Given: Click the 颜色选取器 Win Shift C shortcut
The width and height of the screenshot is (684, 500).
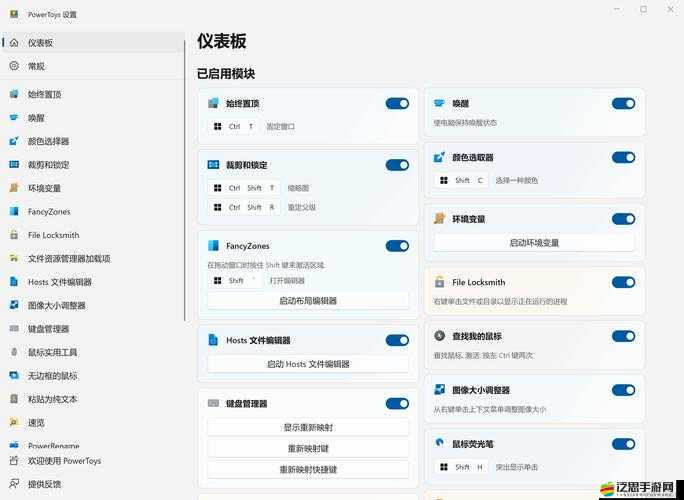Looking at the screenshot, I should click(462, 180).
